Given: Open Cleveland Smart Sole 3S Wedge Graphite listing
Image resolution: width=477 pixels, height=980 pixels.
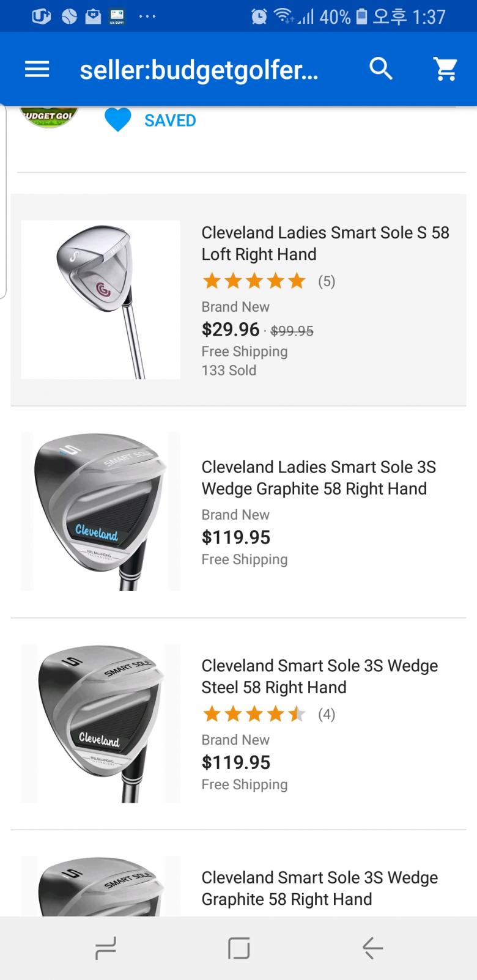Looking at the screenshot, I should pyautogui.click(x=319, y=888).
